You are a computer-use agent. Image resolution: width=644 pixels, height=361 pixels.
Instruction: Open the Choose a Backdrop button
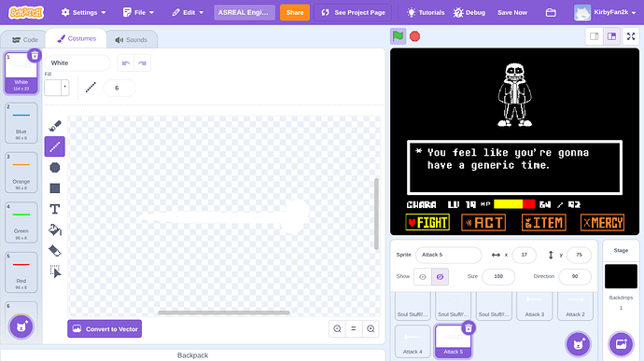coord(621,344)
